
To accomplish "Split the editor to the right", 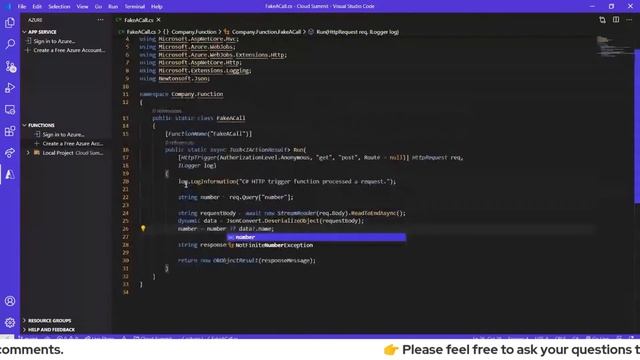I will coord(616,20).
